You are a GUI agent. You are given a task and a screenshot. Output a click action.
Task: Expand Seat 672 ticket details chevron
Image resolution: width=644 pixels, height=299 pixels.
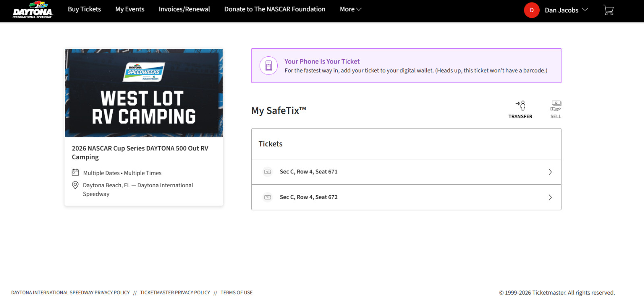550,197
